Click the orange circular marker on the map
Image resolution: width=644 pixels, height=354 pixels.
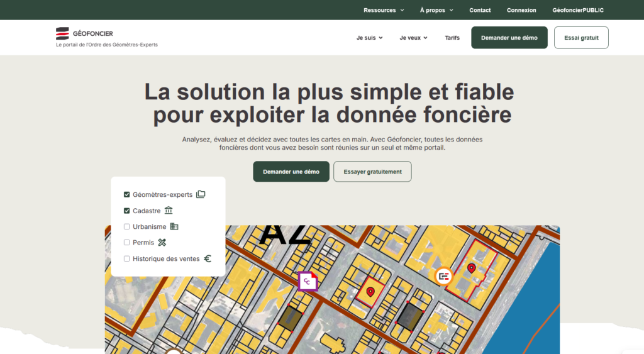tap(443, 277)
